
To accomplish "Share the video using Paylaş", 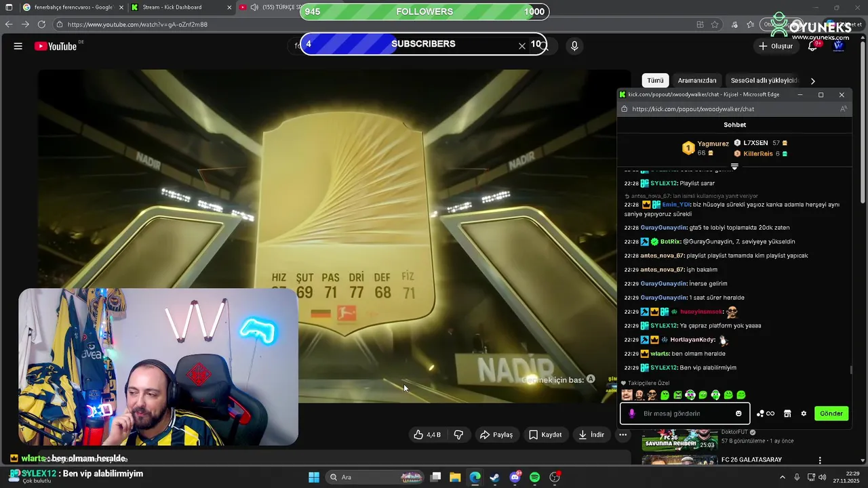I will [x=496, y=434].
